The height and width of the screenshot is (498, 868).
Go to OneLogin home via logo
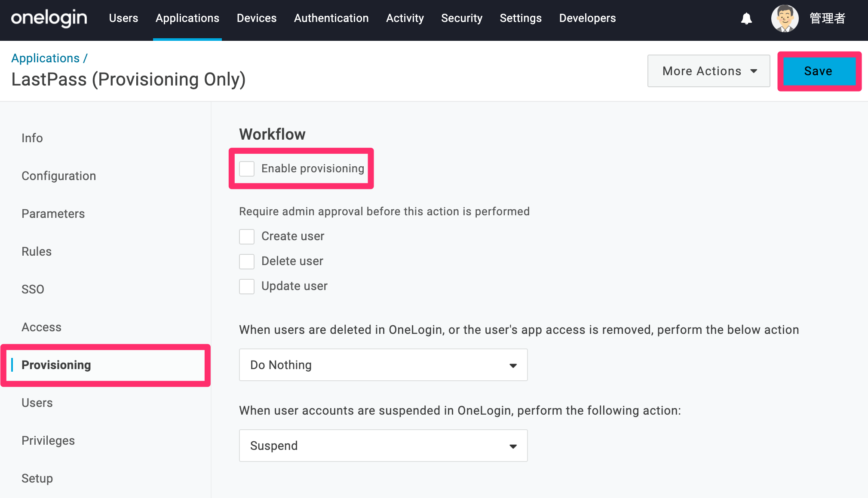49,18
